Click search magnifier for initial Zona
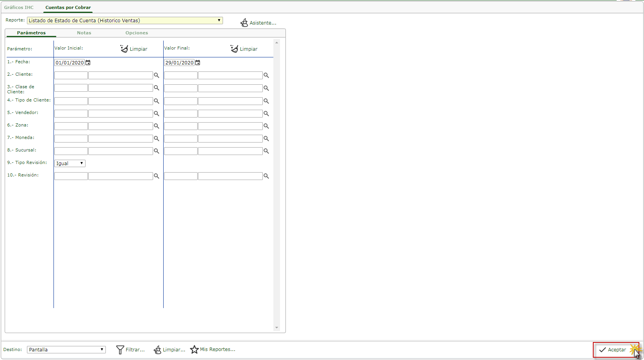 156,126
